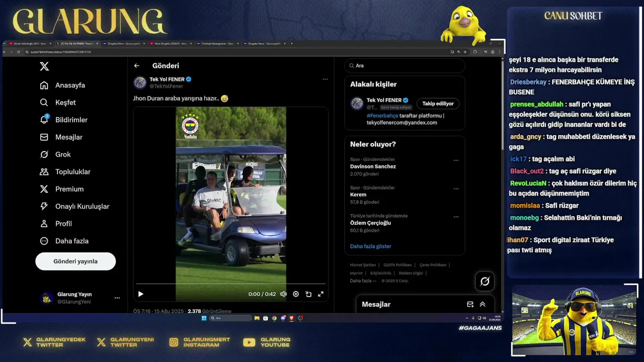Open File Explorer from taskbar
This screenshot has width=644, height=362.
pyautogui.click(x=257, y=318)
